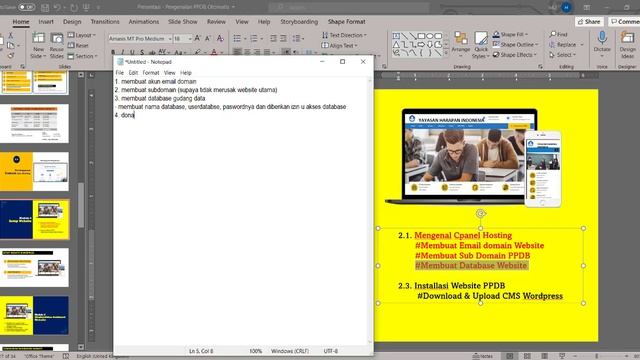The width and height of the screenshot is (640, 360).
Task: Open the font name combo box
Action: coord(140,39)
